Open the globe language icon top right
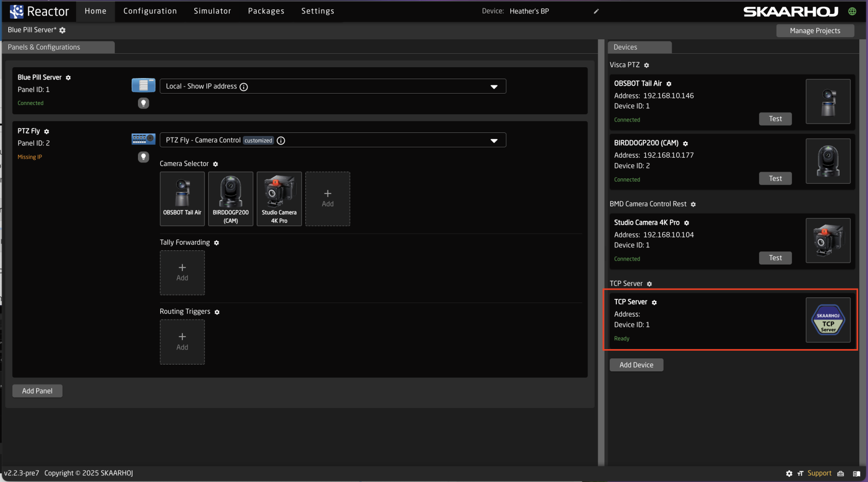Screen dimensions: 868x482 coord(853,11)
